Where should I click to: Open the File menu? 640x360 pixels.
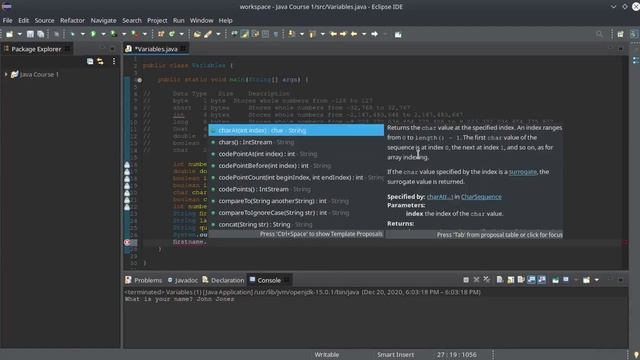[x=7, y=20]
